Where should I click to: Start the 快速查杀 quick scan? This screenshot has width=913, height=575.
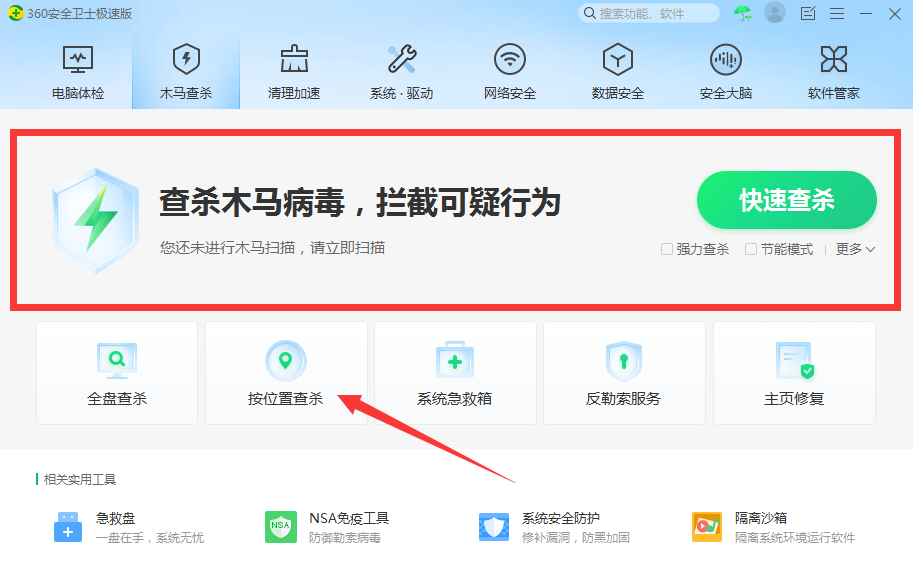coord(787,200)
